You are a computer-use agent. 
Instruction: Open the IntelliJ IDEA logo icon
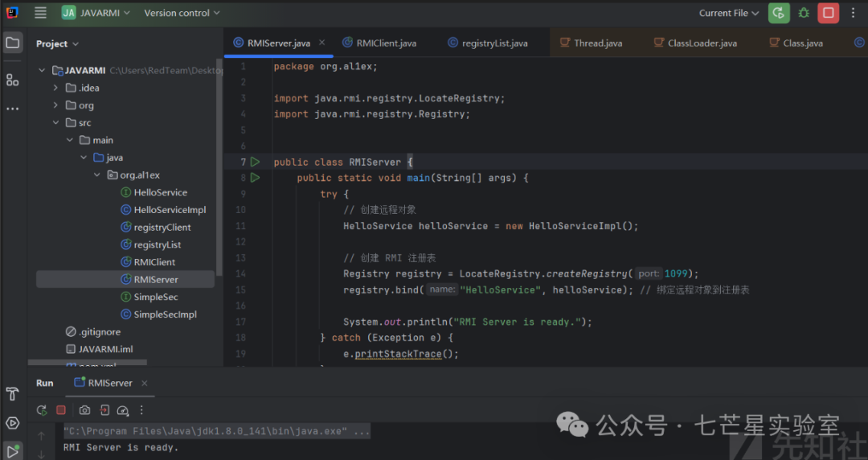11,13
